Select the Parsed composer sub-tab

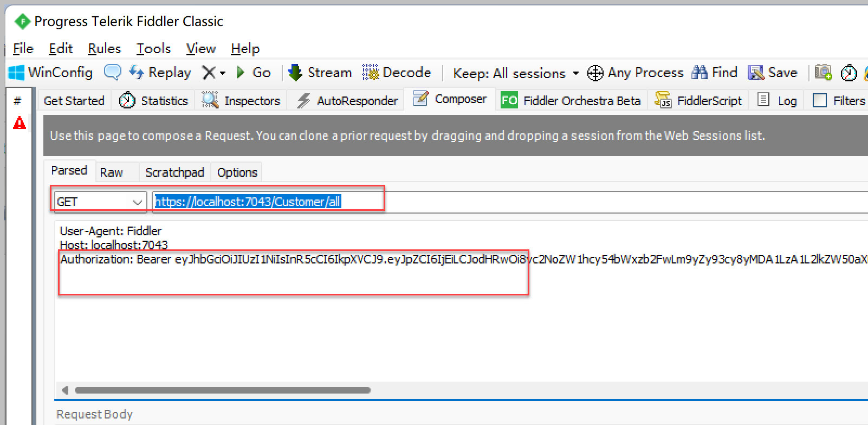(x=69, y=170)
